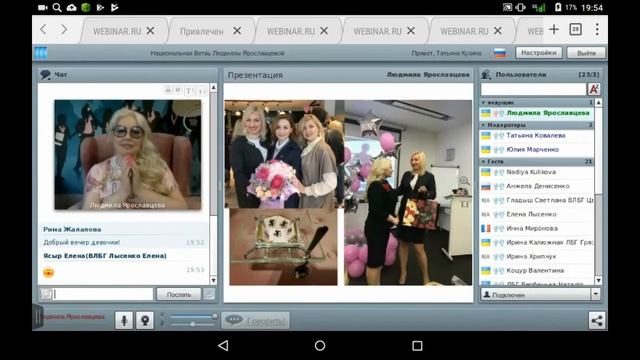Image resolution: width=640 pixels, height=360 pixels.
Task: Click the text size T icon in chat toolbar
Action: coord(189,91)
